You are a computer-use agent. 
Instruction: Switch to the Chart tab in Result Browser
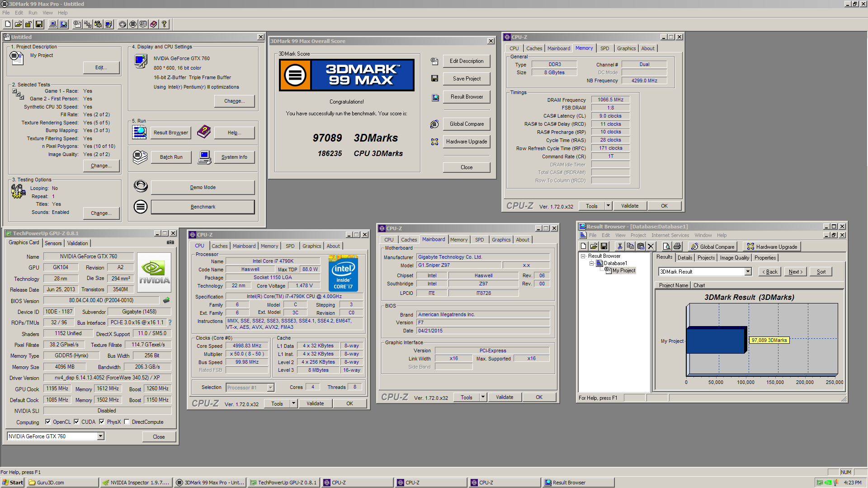point(699,285)
